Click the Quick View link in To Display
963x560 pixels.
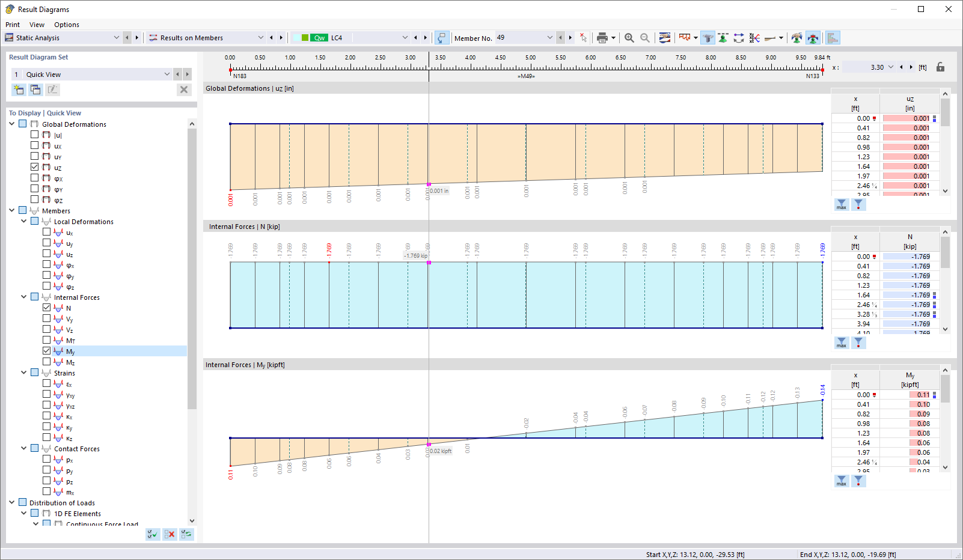pos(64,112)
